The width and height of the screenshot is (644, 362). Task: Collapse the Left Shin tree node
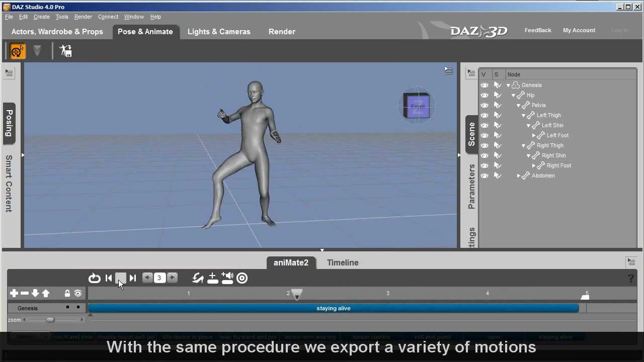click(528, 125)
